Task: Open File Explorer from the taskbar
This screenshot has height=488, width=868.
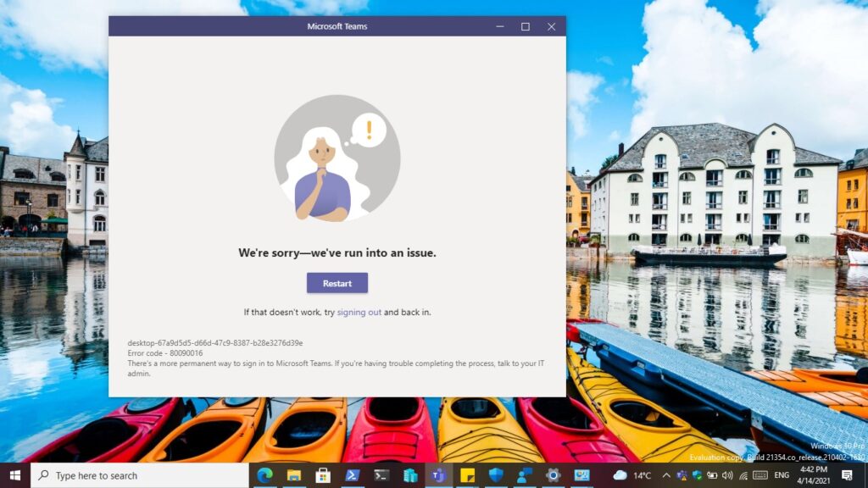Action: tap(294, 475)
